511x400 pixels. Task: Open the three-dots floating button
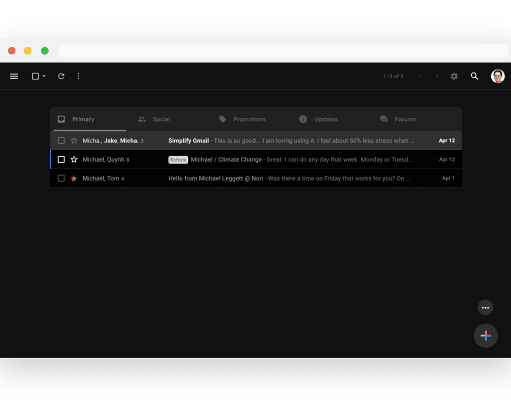pos(485,308)
